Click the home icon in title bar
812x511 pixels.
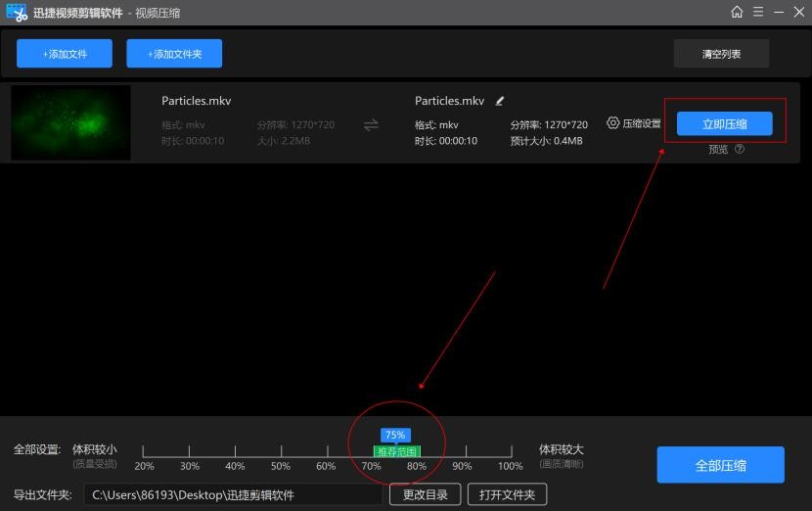coord(737,12)
